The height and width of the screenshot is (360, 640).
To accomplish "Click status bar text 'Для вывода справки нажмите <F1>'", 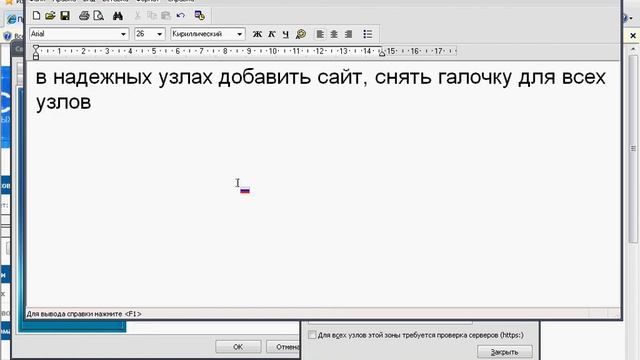I will [84, 314].
